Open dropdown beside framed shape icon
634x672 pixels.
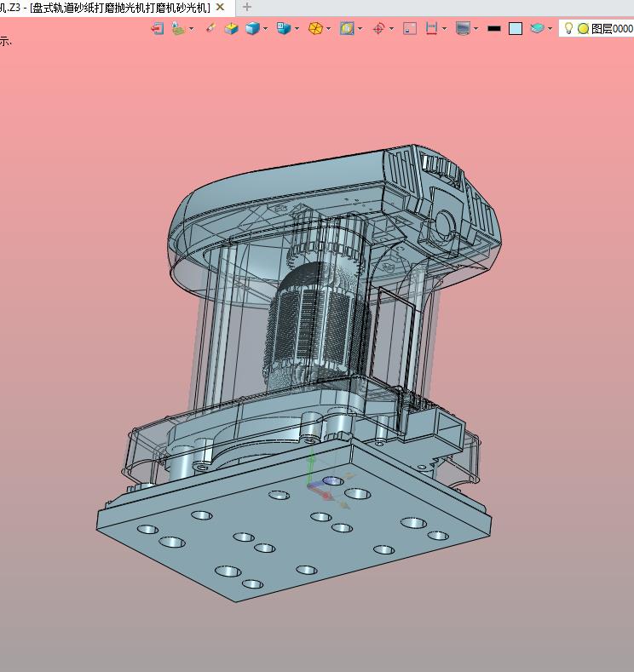[x=360, y=29]
